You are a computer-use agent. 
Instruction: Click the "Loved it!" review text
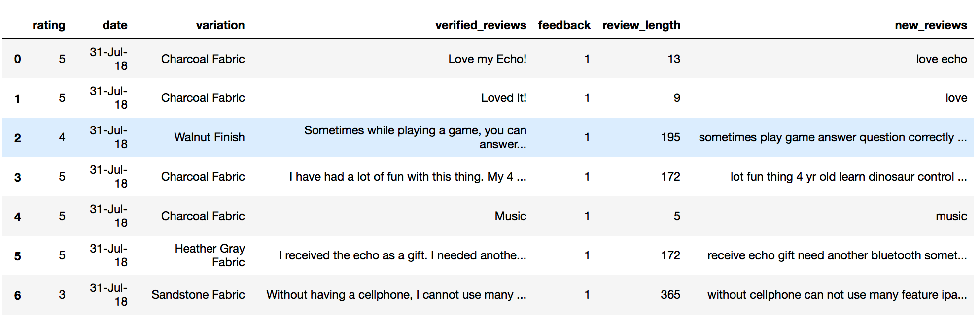point(503,98)
